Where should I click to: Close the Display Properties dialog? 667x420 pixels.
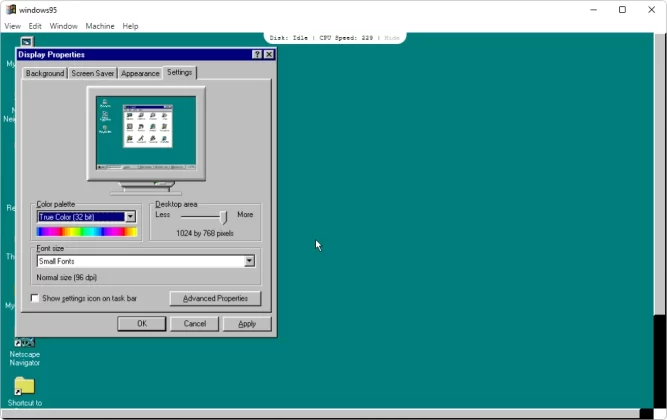click(269, 54)
